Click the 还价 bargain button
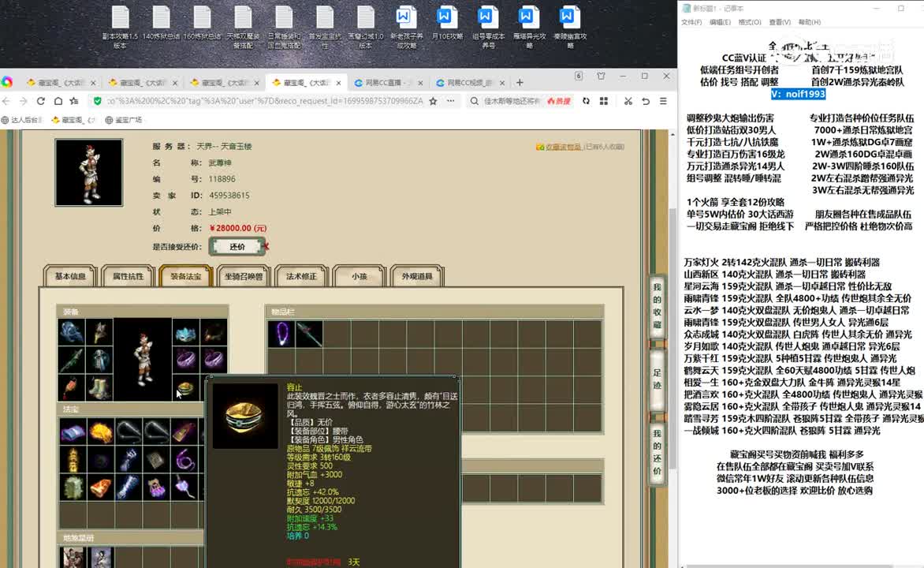 coord(237,247)
